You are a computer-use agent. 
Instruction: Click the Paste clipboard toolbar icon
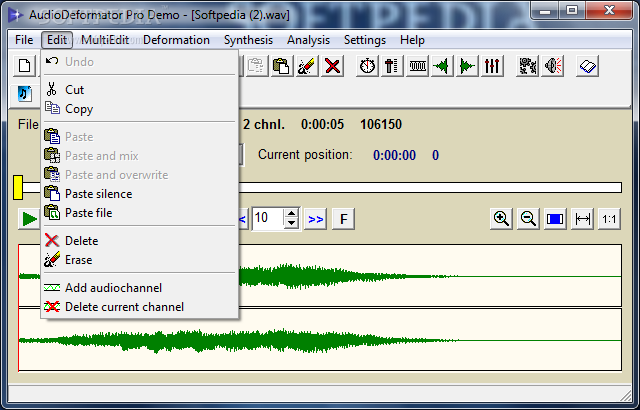click(281, 66)
